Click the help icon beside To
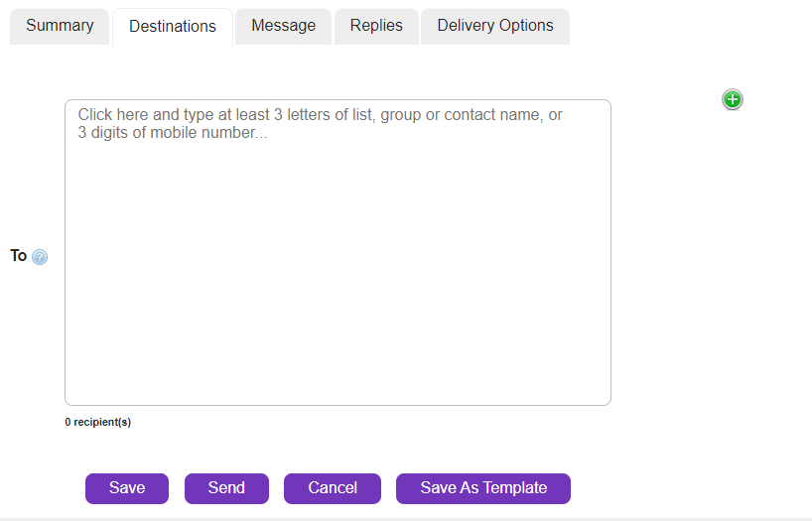Screen dimensions: 812x521 tap(40, 257)
